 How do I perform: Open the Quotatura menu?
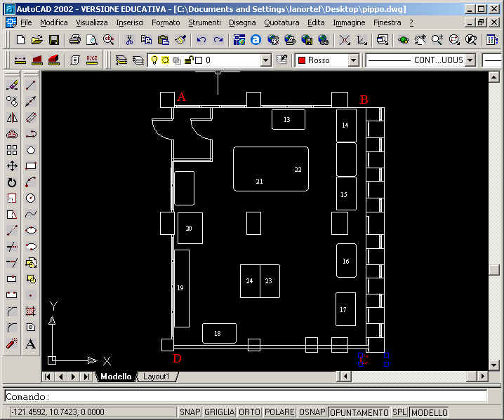[x=281, y=23]
